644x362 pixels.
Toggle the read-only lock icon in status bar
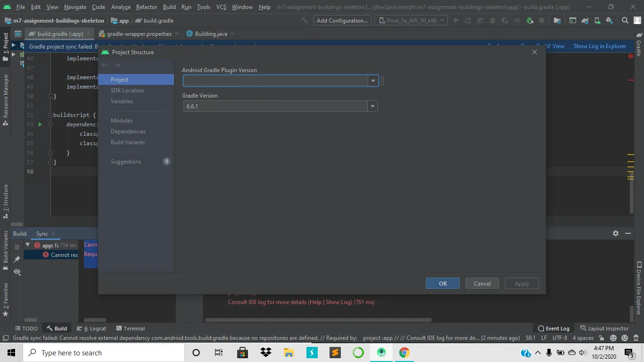pos(602,338)
